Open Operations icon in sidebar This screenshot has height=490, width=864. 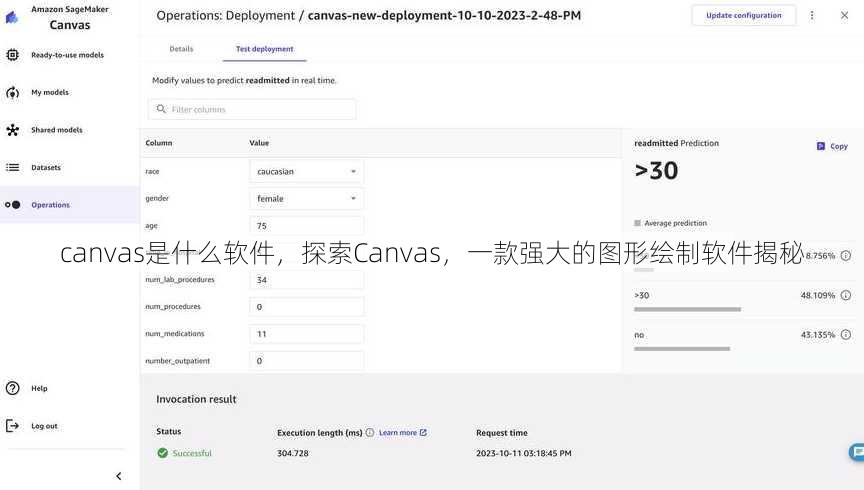pyautogui.click(x=12, y=204)
